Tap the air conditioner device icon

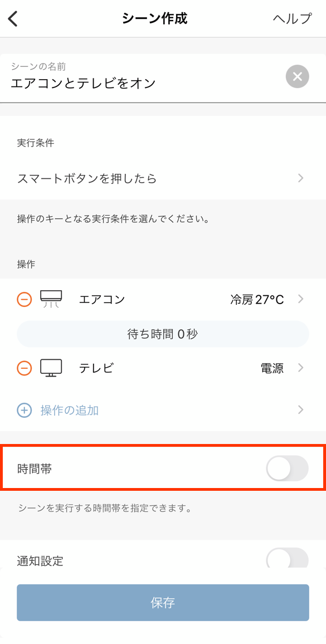coord(51,299)
